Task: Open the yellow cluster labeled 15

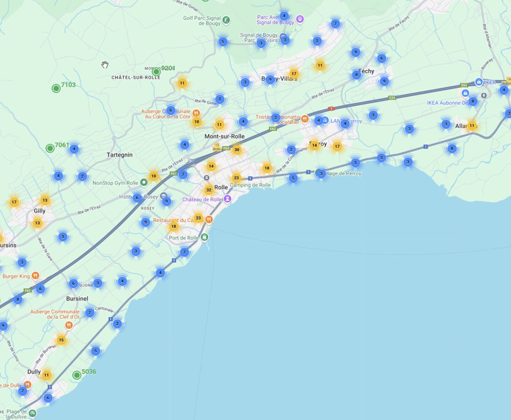Action: pos(61,340)
